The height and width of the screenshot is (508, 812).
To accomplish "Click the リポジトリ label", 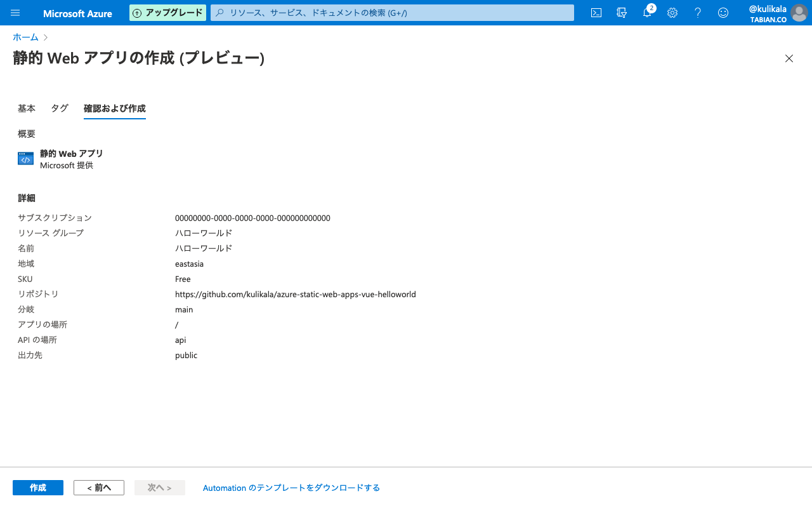I will pos(38,294).
